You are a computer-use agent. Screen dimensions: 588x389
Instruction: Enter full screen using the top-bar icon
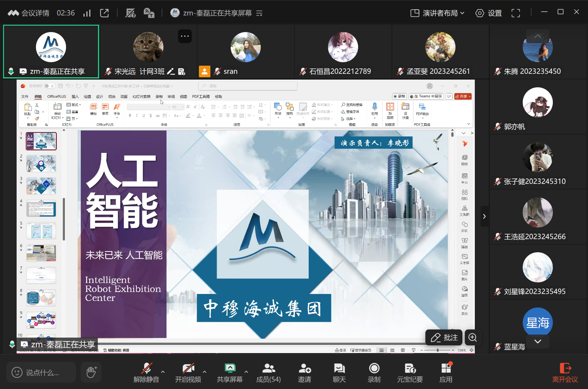coord(515,13)
